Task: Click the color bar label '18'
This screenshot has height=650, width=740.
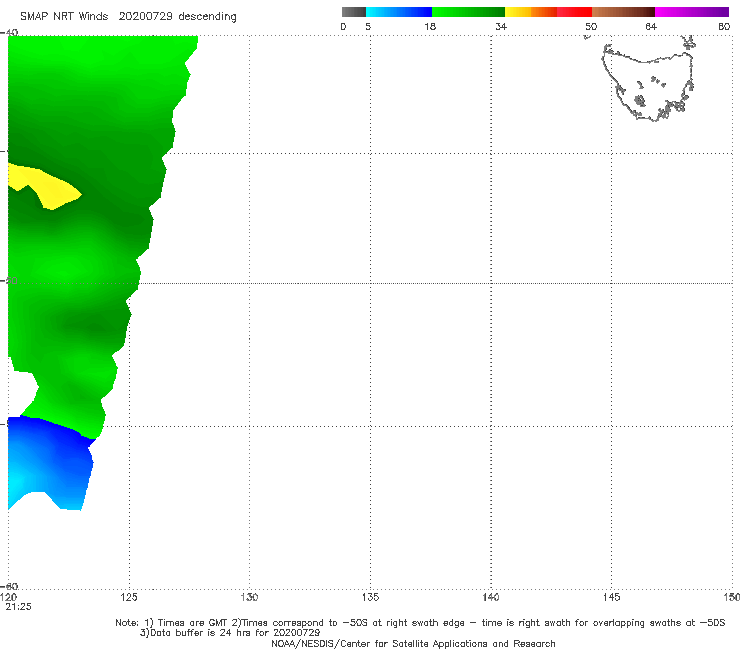Action: click(x=430, y=27)
